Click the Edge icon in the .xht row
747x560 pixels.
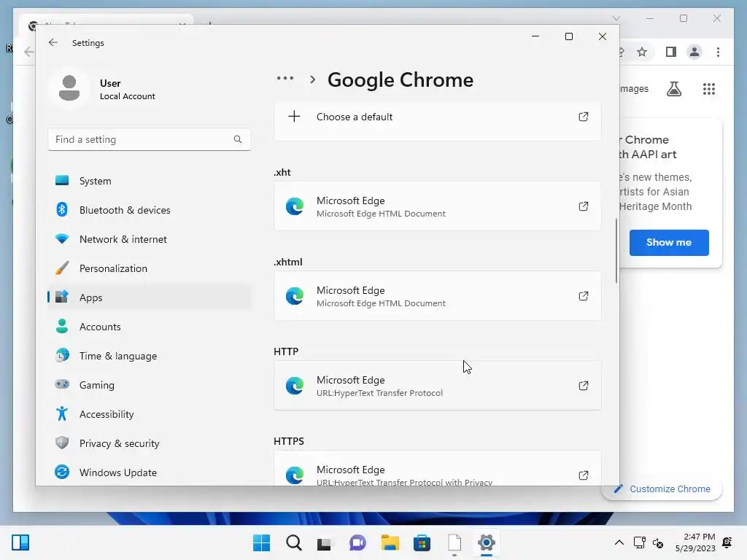(x=295, y=206)
